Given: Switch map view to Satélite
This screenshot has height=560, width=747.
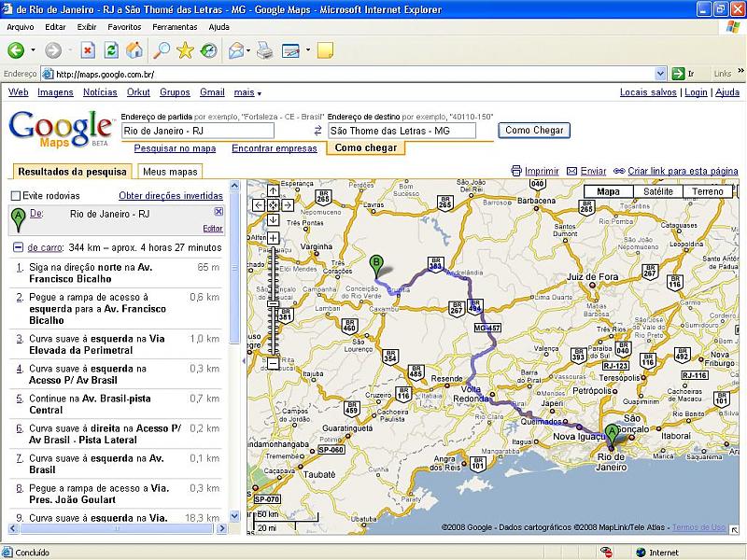Looking at the screenshot, I should [x=658, y=191].
